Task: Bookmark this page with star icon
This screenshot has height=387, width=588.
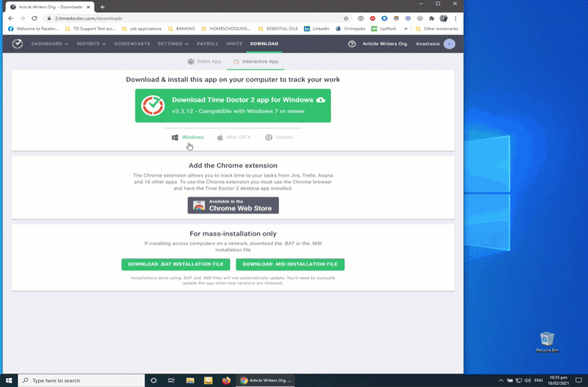Action: 346,18
